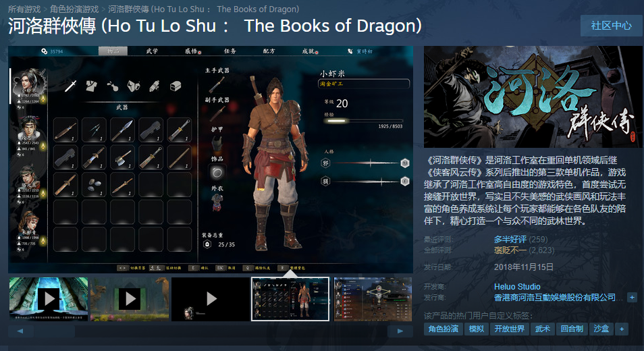Click the left scroll arrow below thumbnails
The height and width of the screenshot is (351, 644).
[x=20, y=331]
